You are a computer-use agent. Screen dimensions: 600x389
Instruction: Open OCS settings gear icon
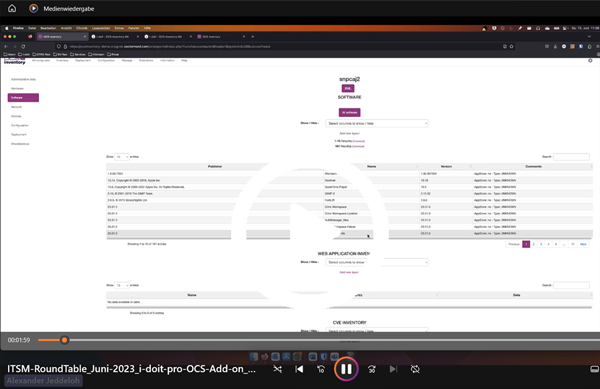pyautogui.click(x=590, y=60)
